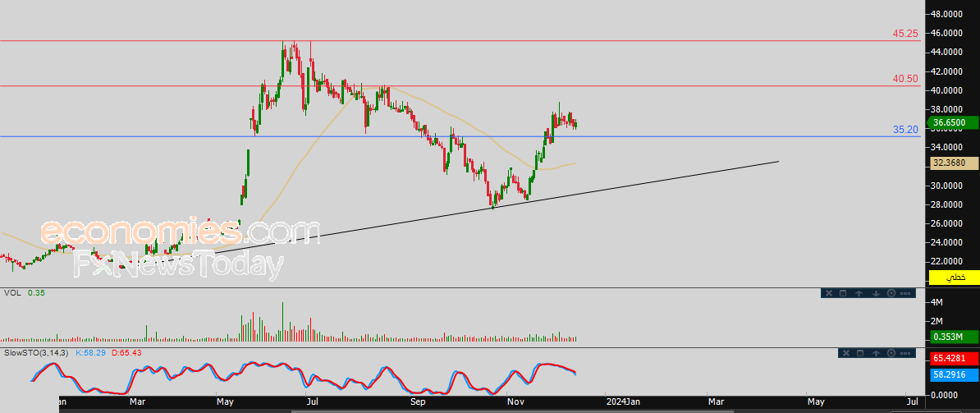Maximize the SlowSTO indicator panel

pyautogui.click(x=859, y=354)
